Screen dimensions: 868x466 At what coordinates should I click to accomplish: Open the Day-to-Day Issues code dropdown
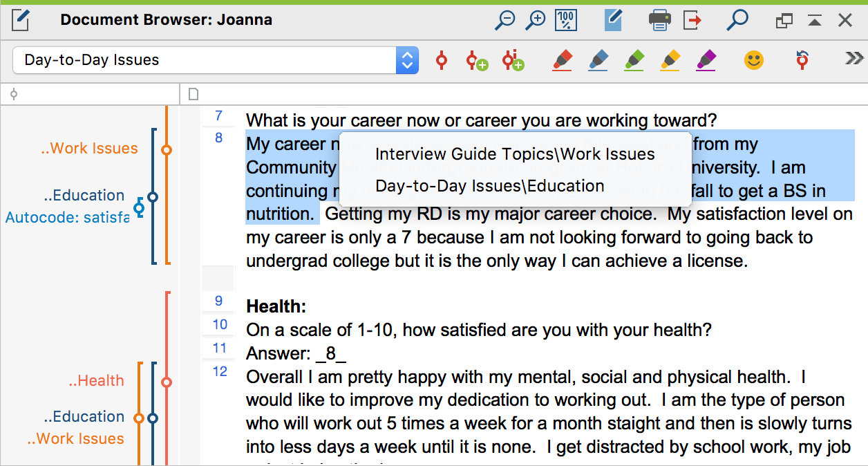pos(407,60)
